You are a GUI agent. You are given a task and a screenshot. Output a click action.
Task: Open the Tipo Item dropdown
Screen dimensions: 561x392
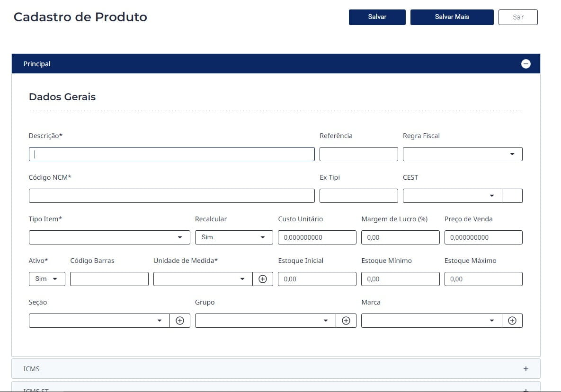coord(109,237)
